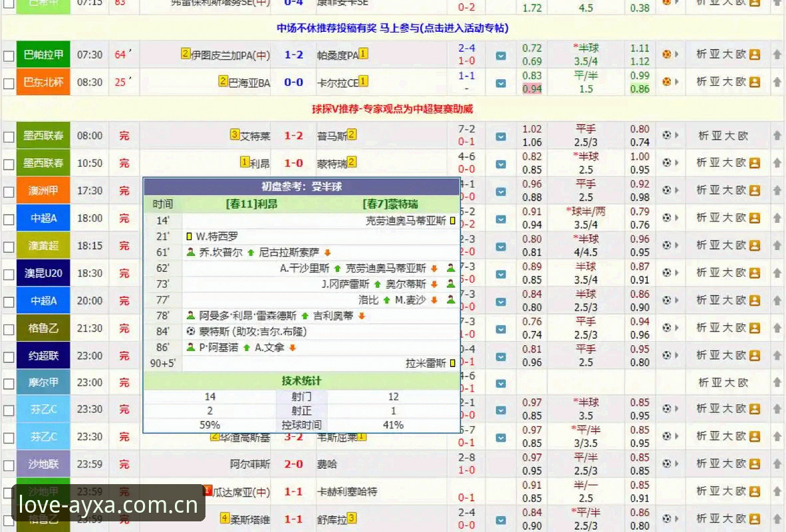This screenshot has height=532, width=786.
Task: Select checkbox of 墨西联春 08:00 match
Action: point(9,137)
